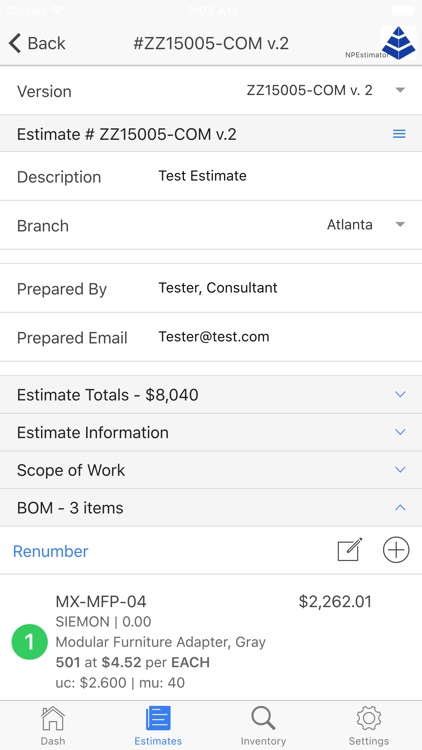Tap the $2,262.01 item price
Image resolution: width=422 pixels, height=750 pixels.
[x=335, y=601]
